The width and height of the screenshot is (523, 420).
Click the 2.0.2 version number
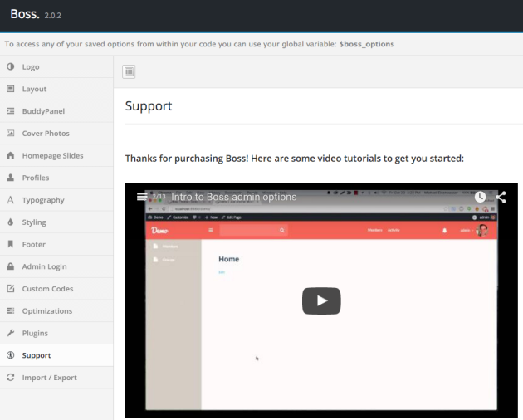pos(52,15)
